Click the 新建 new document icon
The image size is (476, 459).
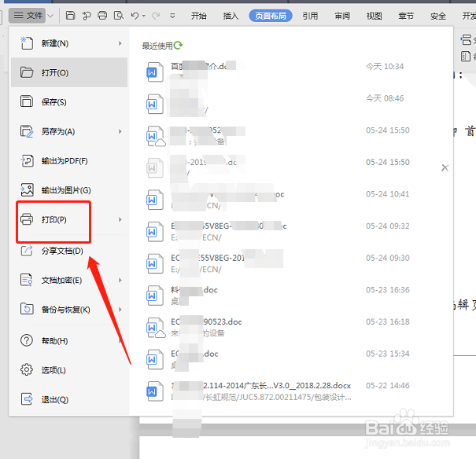coord(27,42)
